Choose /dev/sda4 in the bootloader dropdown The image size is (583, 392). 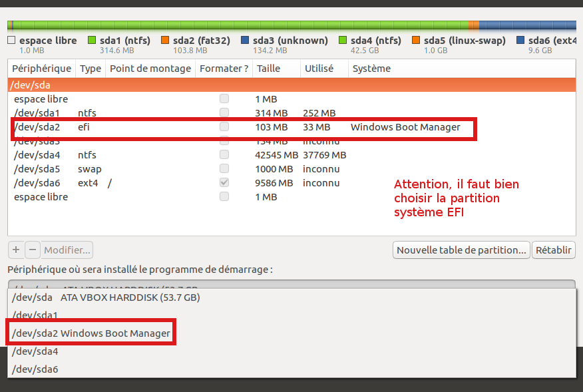point(35,351)
